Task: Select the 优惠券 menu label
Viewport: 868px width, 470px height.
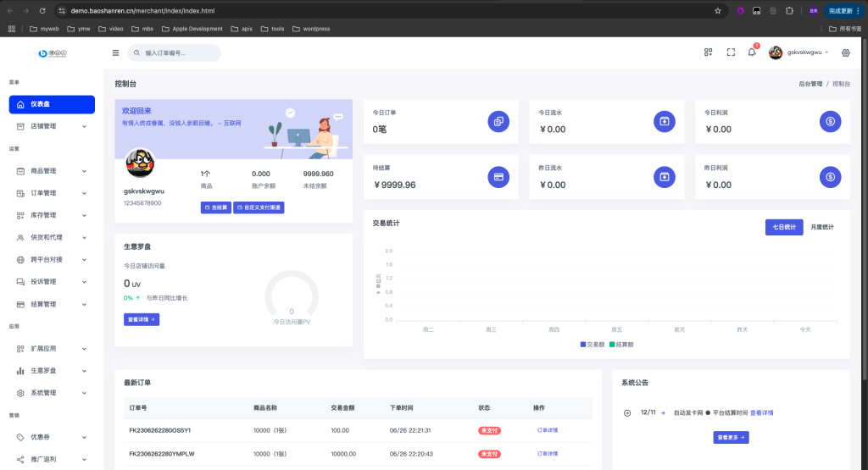Action: [40, 437]
